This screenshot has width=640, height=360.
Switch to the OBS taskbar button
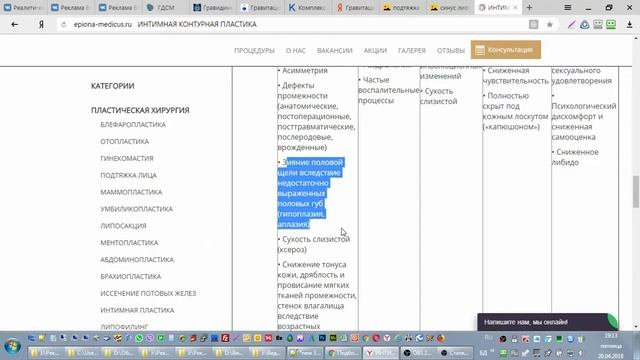[417, 353]
